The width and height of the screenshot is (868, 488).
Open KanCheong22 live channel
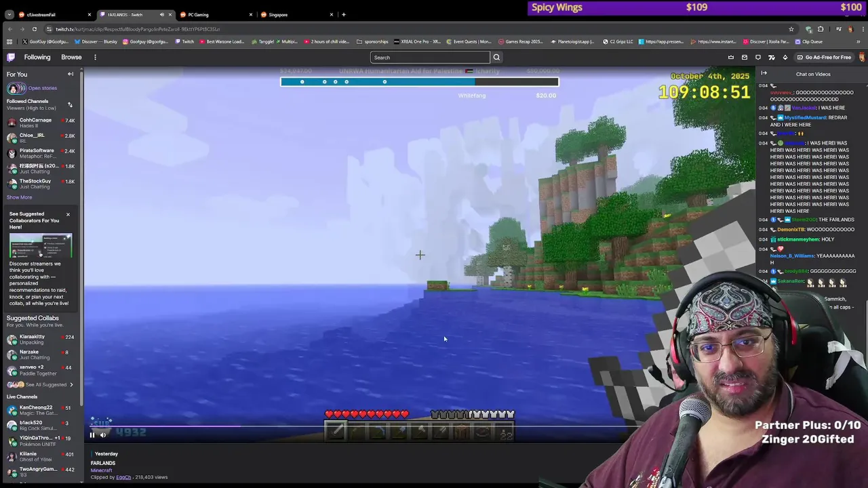coord(41,410)
